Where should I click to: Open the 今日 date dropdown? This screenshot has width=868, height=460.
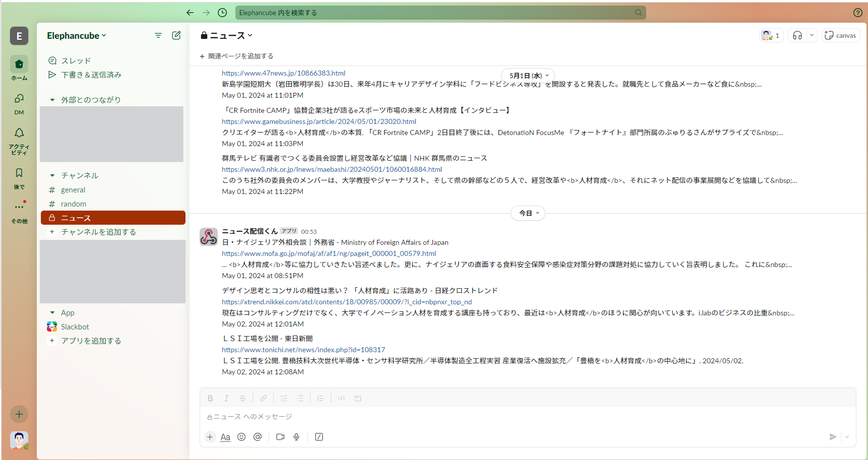point(528,213)
